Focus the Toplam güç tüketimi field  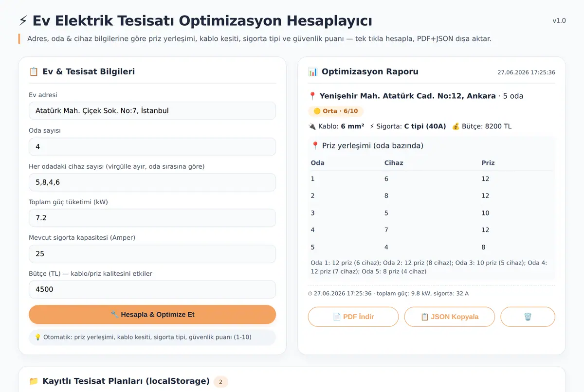coord(152,218)
